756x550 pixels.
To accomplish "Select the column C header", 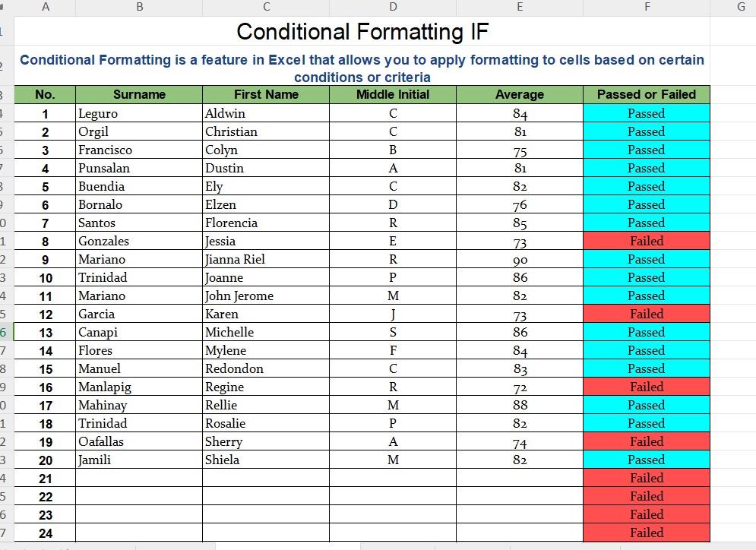I will (266, 7).
